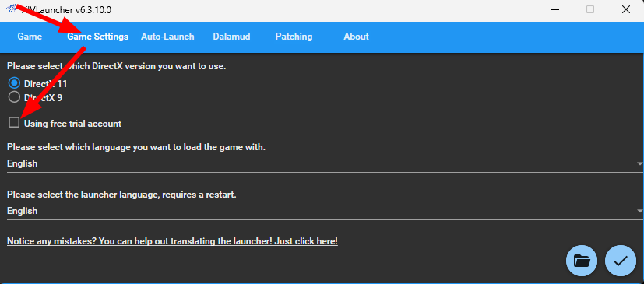The image size is (644, 284).
Task: Go to the Dalamud tab
Action: tap(231, 37)
